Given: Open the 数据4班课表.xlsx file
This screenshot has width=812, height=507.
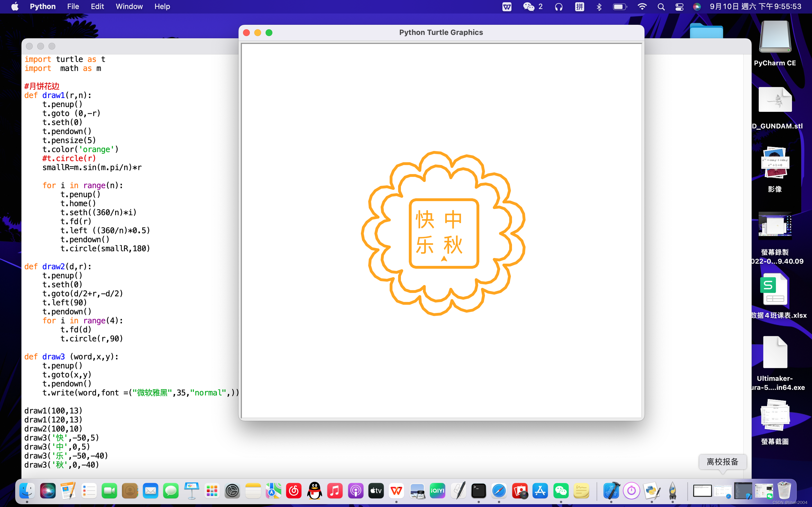Looking at the screenshot, I should 775,289.
